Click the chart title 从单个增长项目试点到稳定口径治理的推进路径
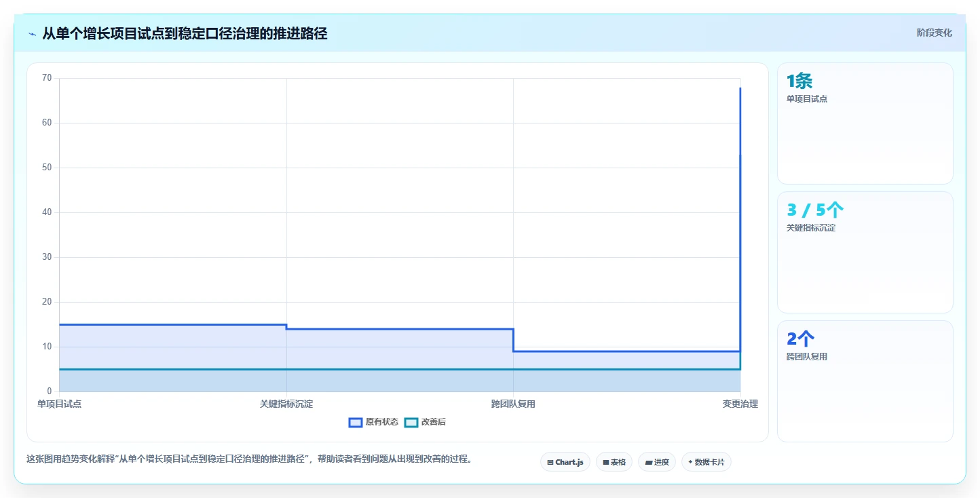The height and width of the screenshot is (498, 980). click(x=185, y=33)
